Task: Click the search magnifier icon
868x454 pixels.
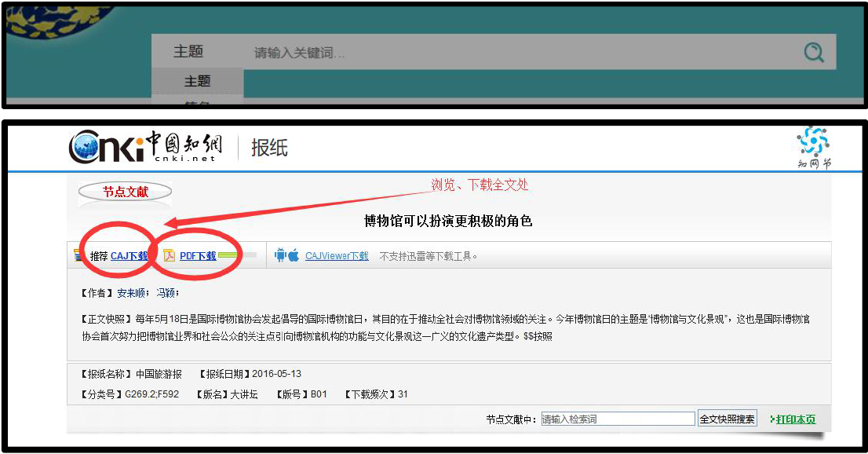Action: (814, 53)
